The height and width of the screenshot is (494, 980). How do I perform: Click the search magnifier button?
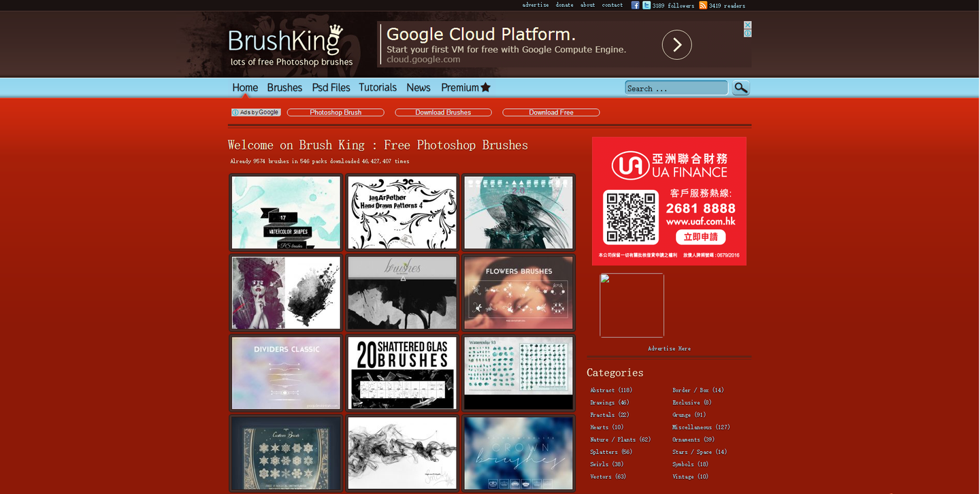[x=740, y=88]
